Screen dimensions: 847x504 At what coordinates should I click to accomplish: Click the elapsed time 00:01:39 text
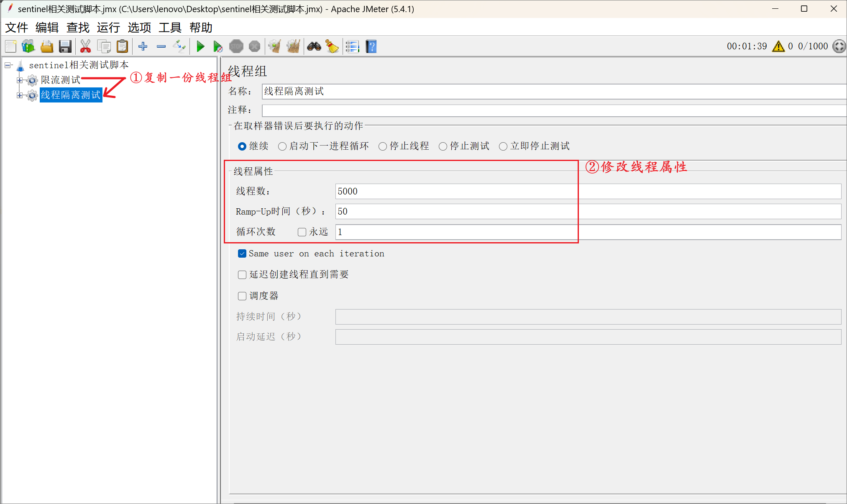pyautogui.click(x=747, y=46)
